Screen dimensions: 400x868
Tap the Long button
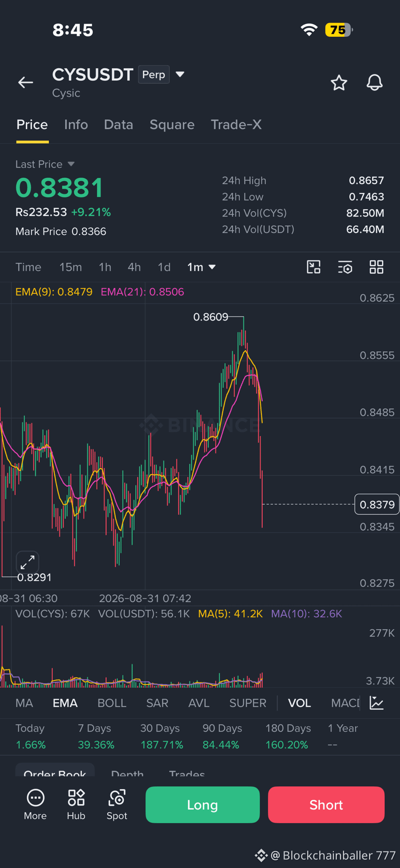click(x=202, y=805)
